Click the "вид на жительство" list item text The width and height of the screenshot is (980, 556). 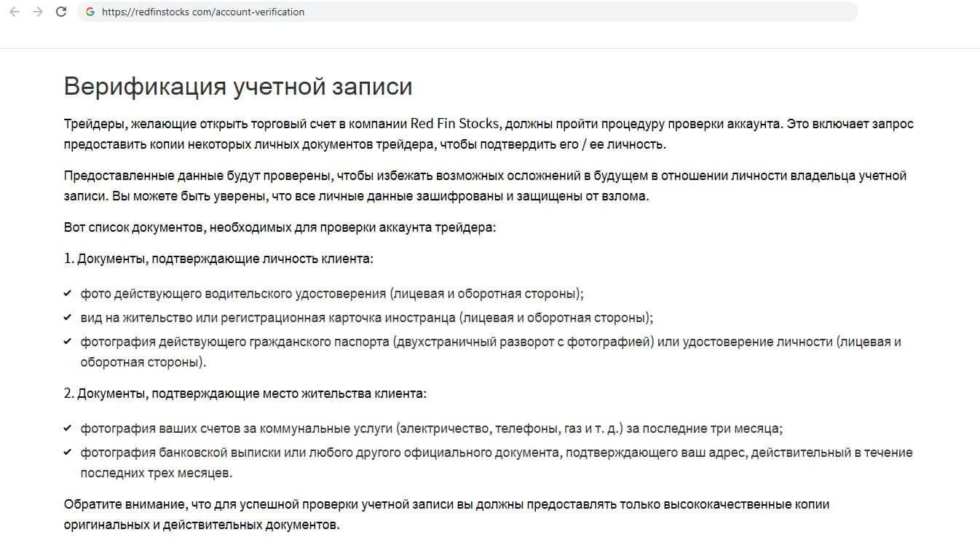pyautogui.click(x=367, y=318)
